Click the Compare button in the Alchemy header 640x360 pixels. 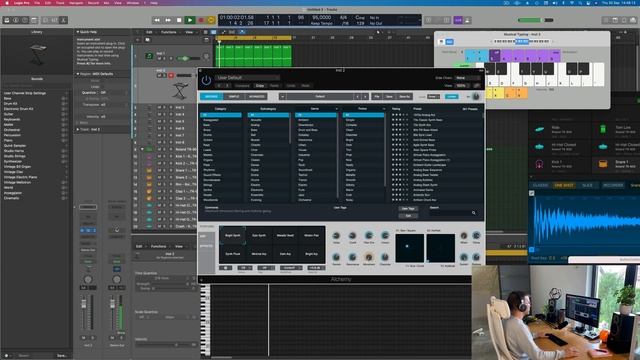(x=242, y=86)
